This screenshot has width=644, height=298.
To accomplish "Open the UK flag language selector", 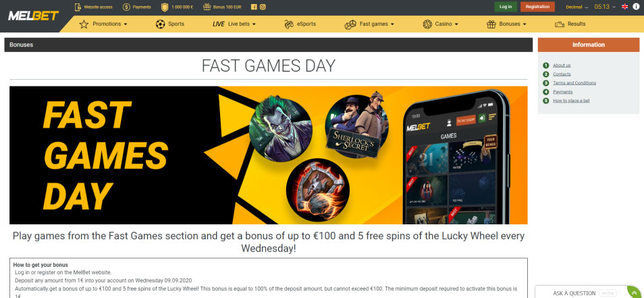I will (x=624, y=7).
